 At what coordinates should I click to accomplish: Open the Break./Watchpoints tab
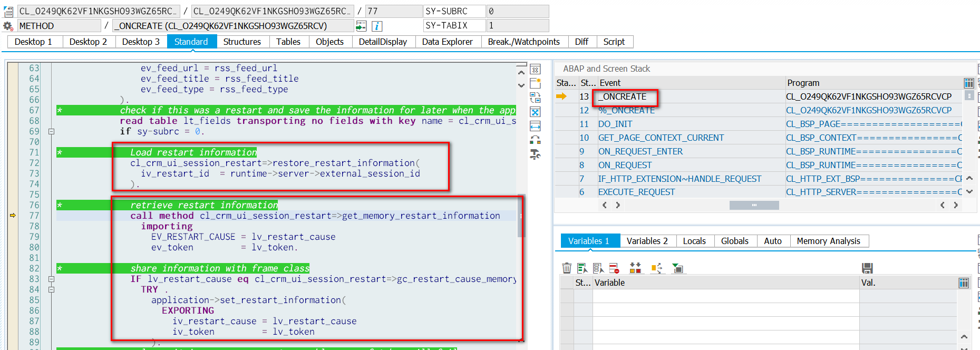click(x=524, y=42)
